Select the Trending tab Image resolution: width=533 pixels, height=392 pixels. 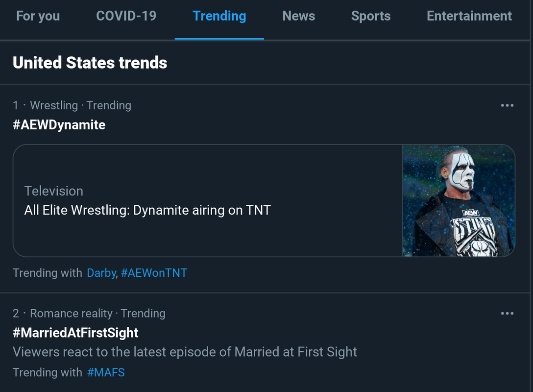[x=219, y=16]
